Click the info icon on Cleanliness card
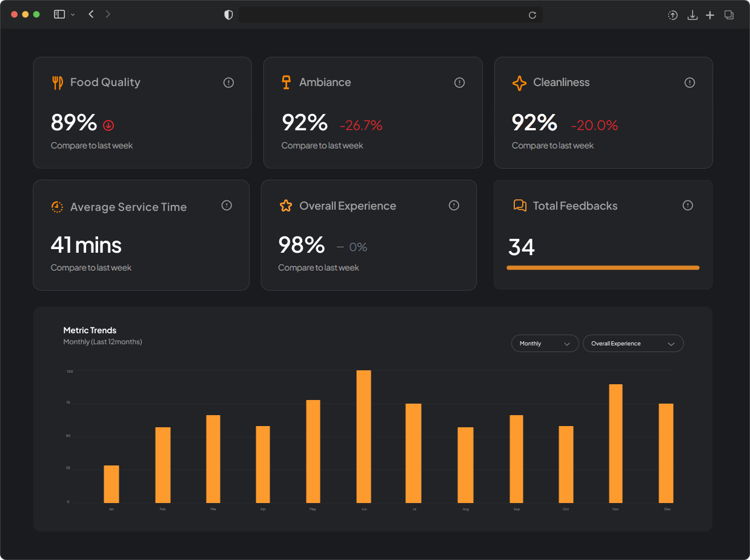The image size is (750, 560). coord(689,82)
